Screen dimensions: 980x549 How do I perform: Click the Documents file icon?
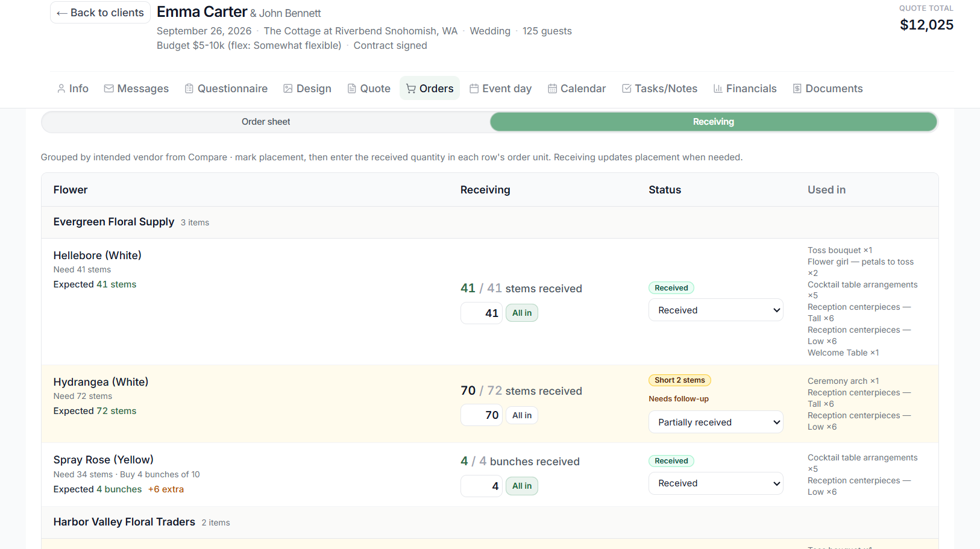click(x=797, y=89)
